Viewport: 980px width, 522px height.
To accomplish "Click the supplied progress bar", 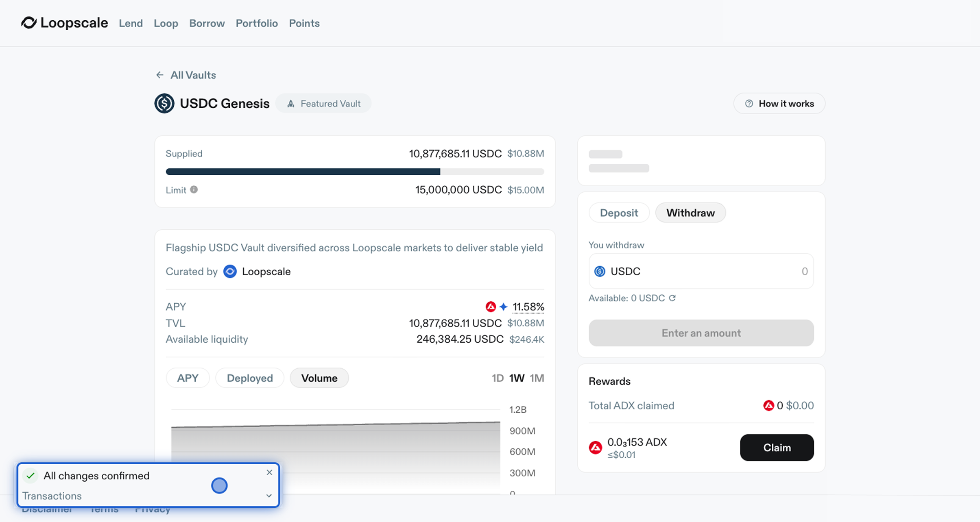I will [355, 172].
